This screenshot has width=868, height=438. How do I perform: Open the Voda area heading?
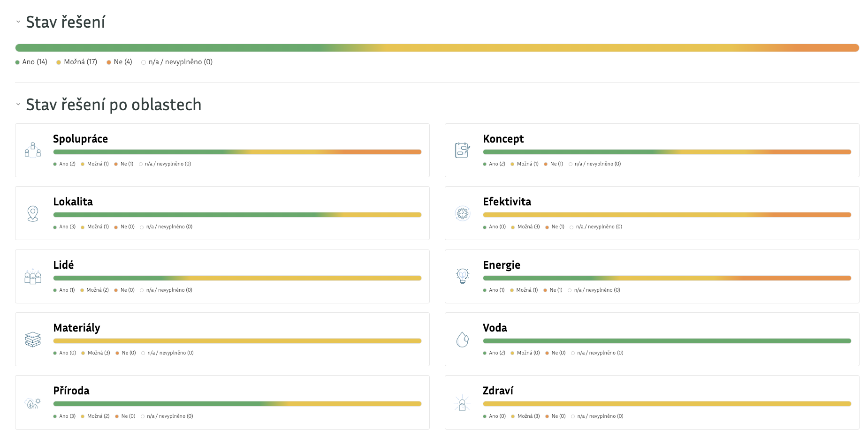click(x=495, y=328)
